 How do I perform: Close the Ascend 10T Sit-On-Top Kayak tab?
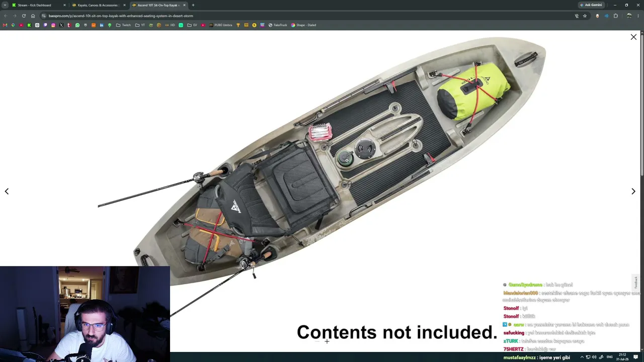point(184,5)
